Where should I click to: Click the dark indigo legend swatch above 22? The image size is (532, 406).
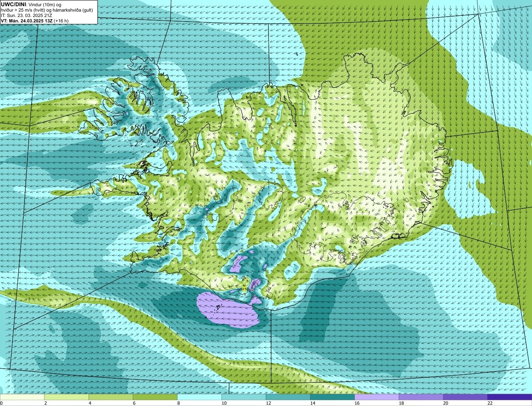pos(510,397)
